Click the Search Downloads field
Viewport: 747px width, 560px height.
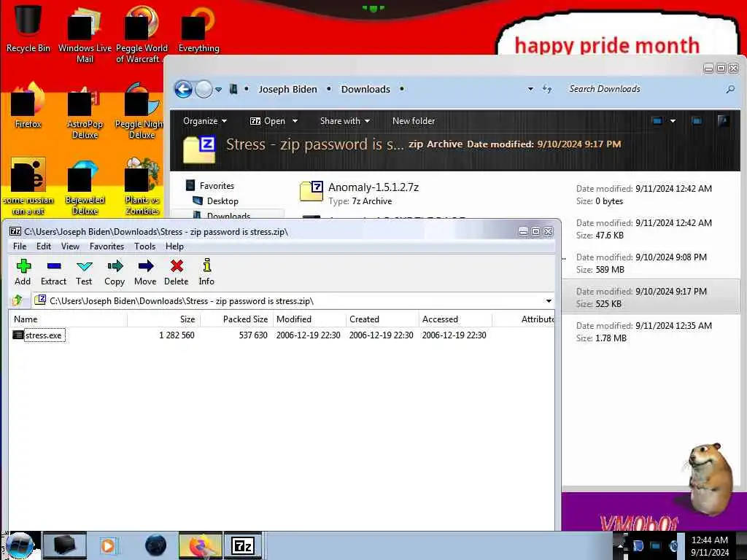643,89
